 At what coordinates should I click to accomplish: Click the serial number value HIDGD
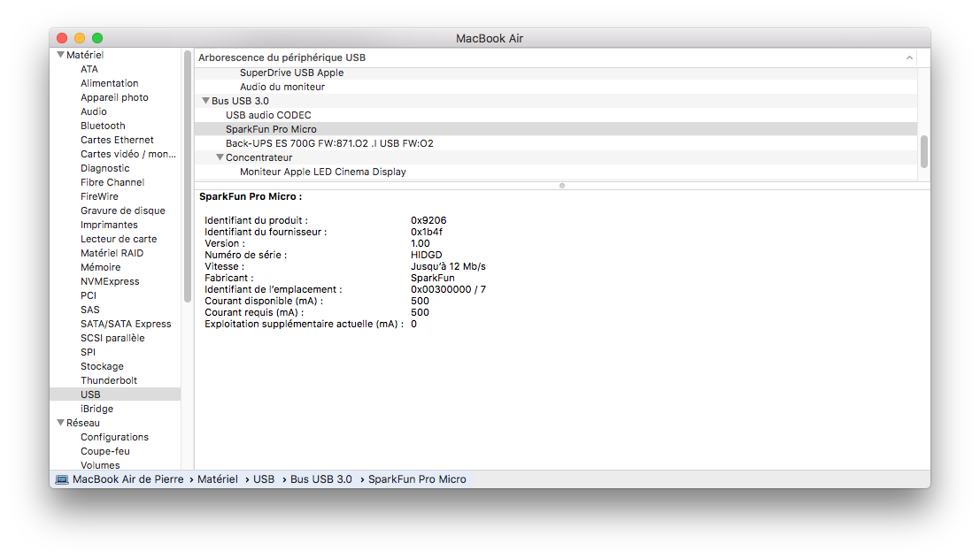(426, 255)
